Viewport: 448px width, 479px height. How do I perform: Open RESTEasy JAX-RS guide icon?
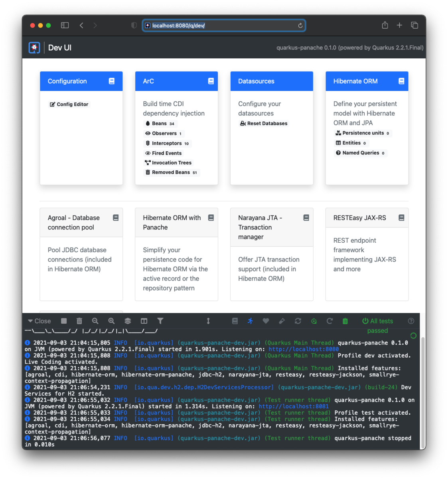tap(401, 218)
